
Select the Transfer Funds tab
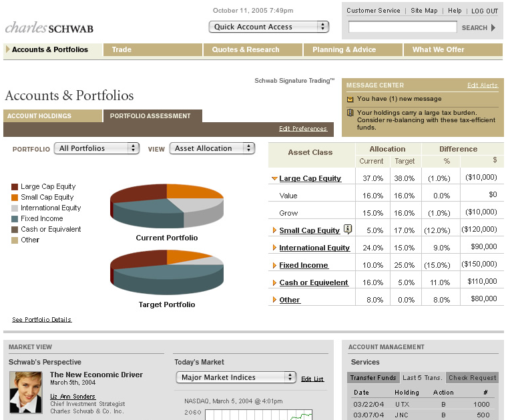click(373, 378)
